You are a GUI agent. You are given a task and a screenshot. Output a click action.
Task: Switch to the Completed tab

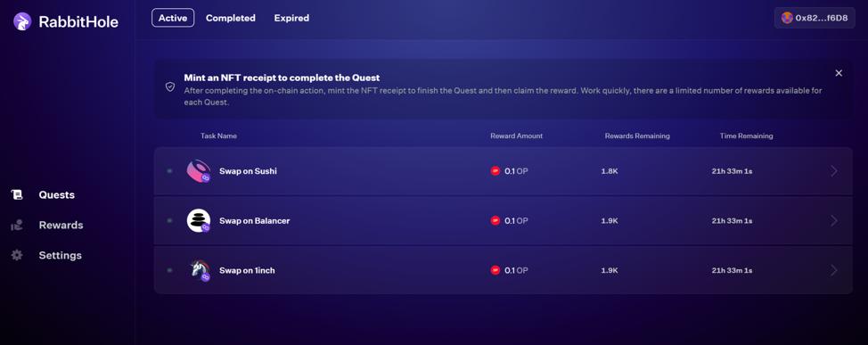point(230,18)
